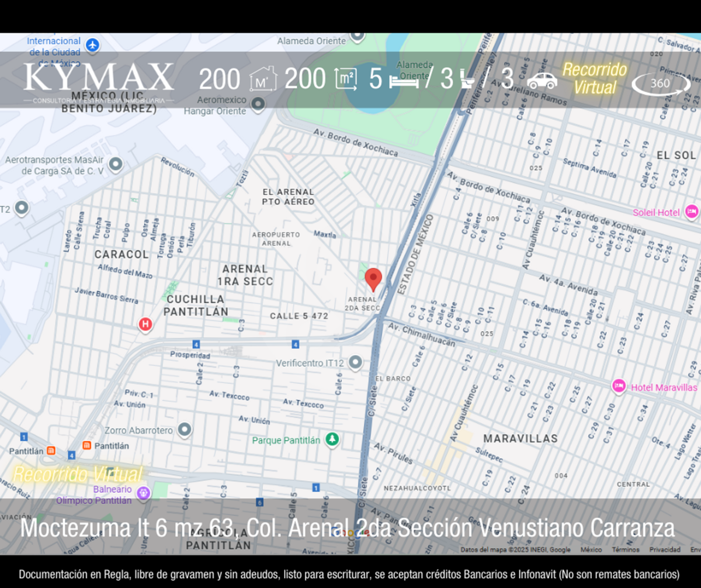Viewport: 701px width, 588px height.
Task: Select the pink Hotel Maravillas pin
Action: coord(619,386)
